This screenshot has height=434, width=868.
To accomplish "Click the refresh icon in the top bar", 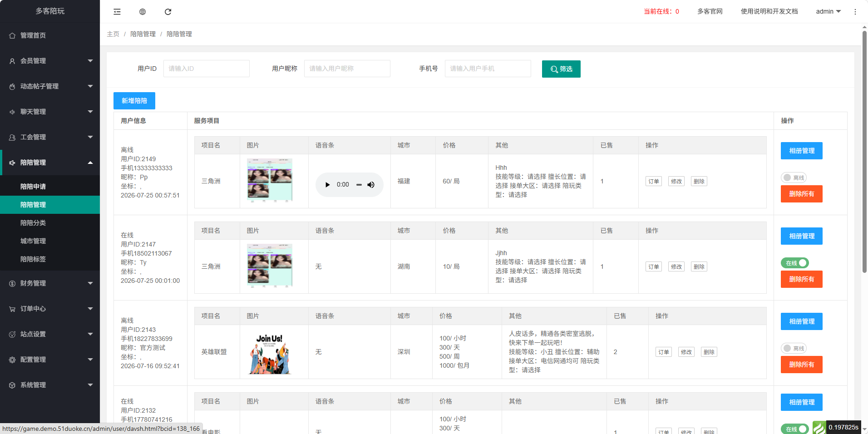I will [x=168, y=12].
